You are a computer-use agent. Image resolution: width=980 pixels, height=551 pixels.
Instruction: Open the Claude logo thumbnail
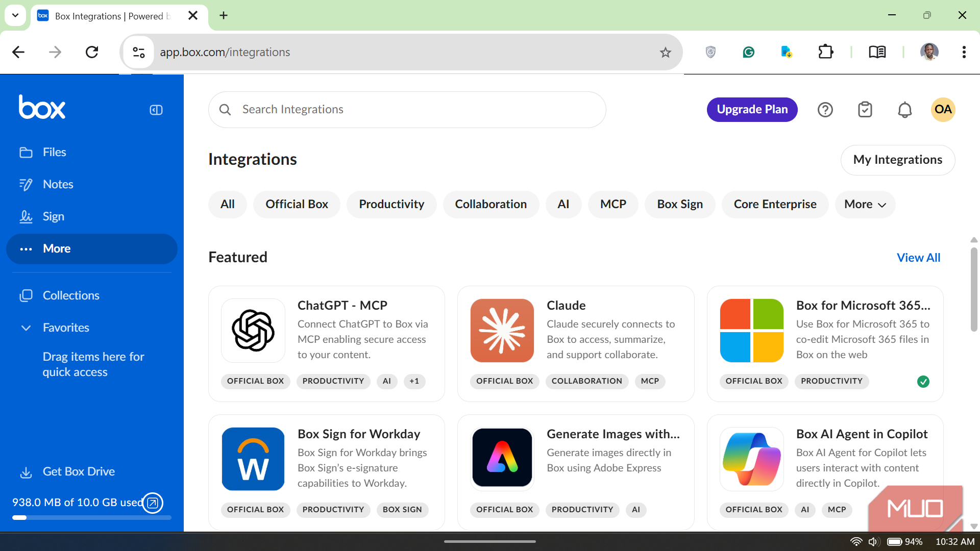tap(502, 331)
